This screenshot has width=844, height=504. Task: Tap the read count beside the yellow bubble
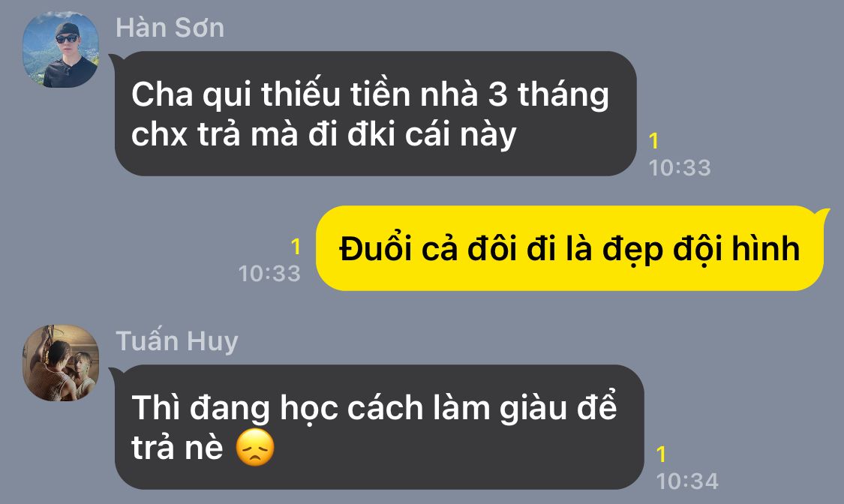point(296,247)
